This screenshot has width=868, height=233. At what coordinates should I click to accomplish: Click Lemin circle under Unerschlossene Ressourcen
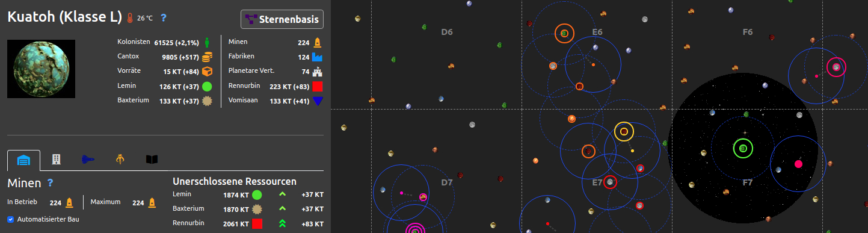click(x=257, y=194)
